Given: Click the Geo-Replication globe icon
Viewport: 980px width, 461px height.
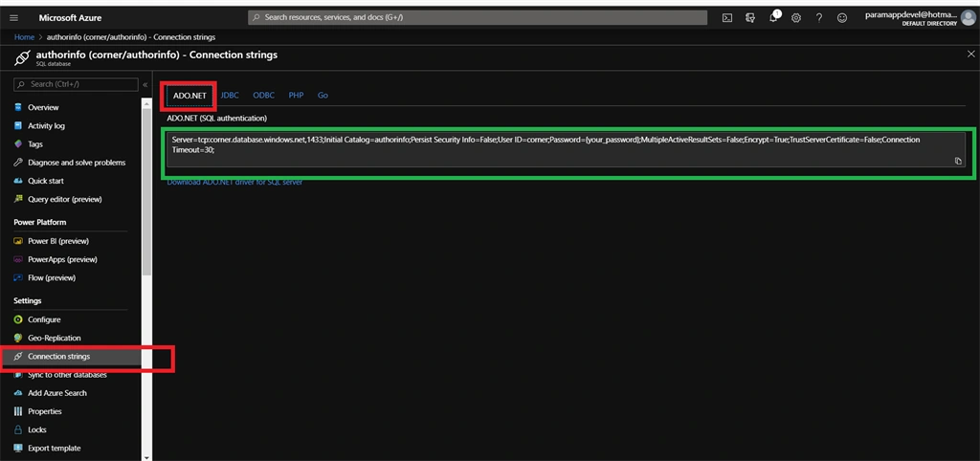Looking at the screenshot, I should 18,338.
